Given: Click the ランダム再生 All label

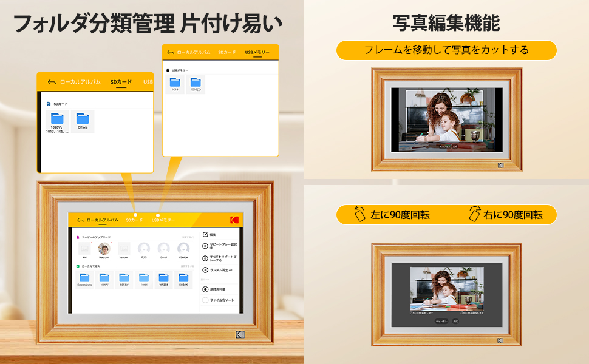Looking at the screenshot, I should (221, 270).
